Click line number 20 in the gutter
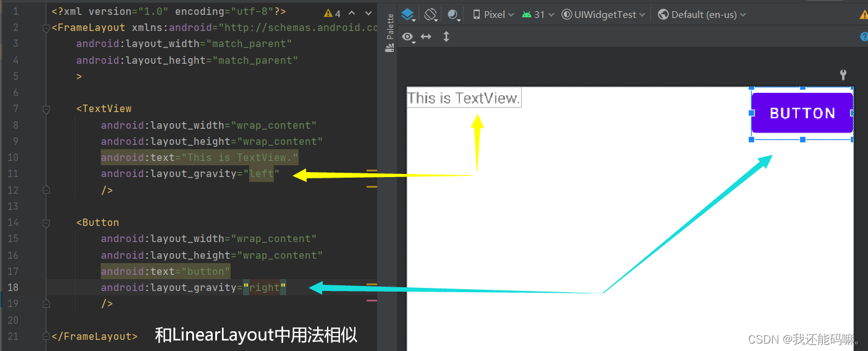 click(x=12, y=320)
